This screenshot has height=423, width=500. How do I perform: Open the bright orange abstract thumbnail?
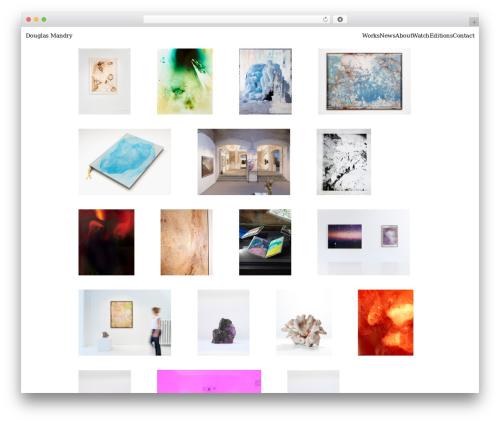[x=386, y=322]
